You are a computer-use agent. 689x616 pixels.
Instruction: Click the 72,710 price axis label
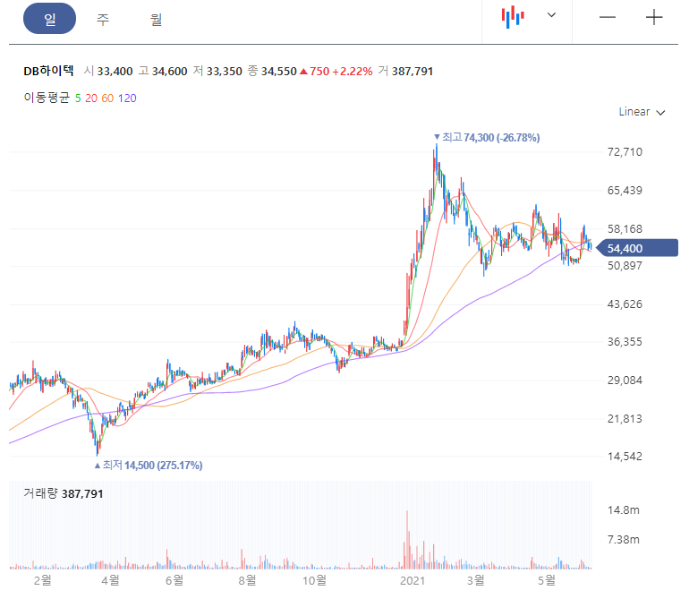625,152
